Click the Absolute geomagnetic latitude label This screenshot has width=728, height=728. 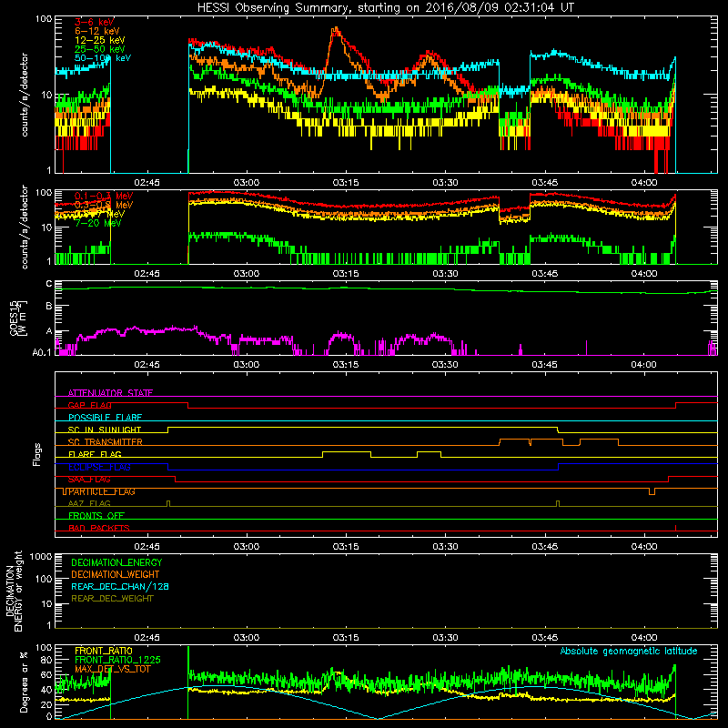pos(629,651)
